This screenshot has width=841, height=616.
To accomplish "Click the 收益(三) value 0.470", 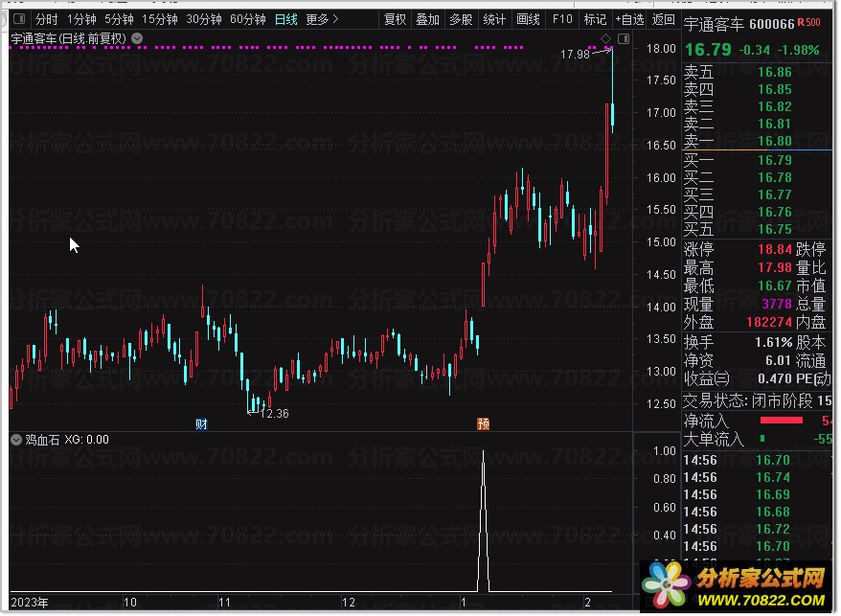I will point(775,378).
